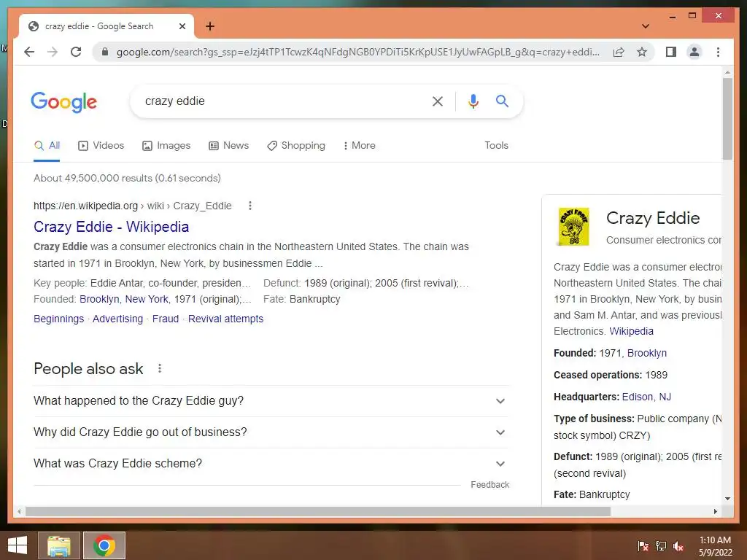Send Feedback on People also ask
This screenshot has height=560, width=747.
click(x=489, y=485)
